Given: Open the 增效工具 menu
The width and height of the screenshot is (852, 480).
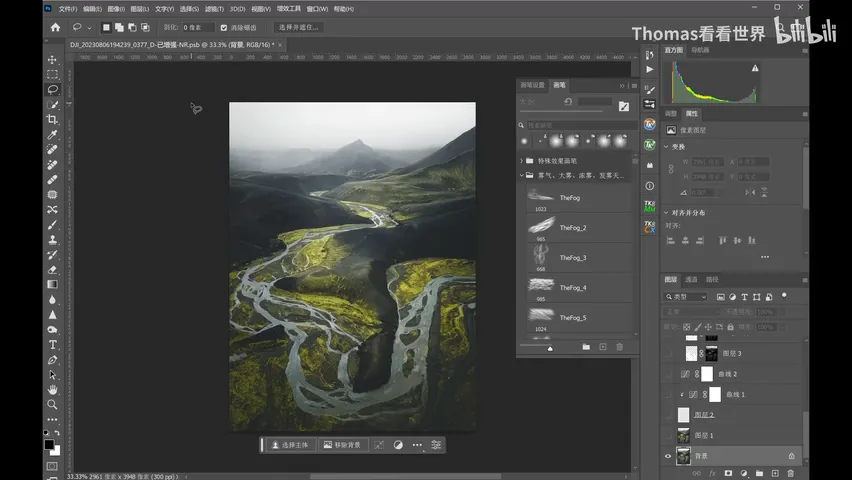Looking at the screenshot, I should [289, 9].
